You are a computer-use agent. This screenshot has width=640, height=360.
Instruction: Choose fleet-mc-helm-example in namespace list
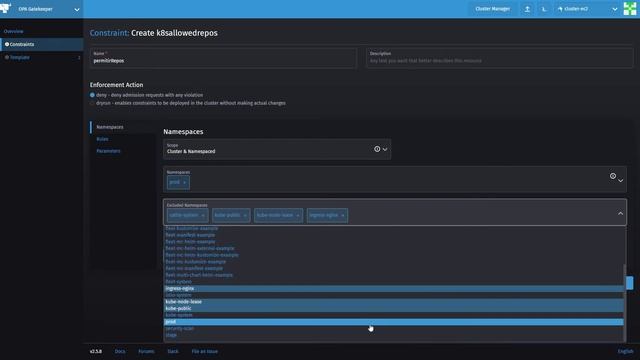point(393,242)
